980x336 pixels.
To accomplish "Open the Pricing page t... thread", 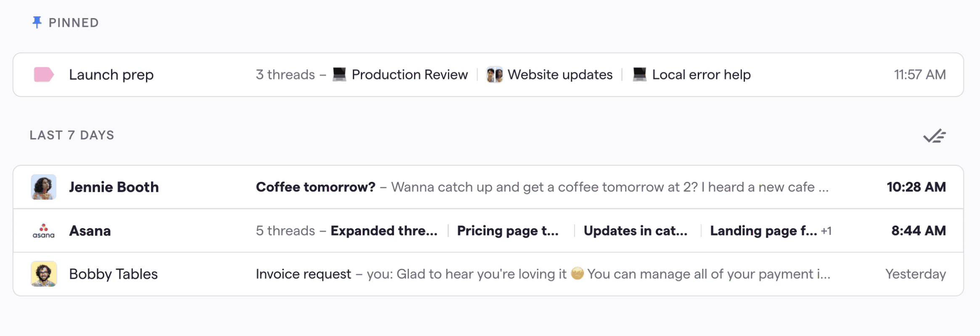I will (508, 231).
